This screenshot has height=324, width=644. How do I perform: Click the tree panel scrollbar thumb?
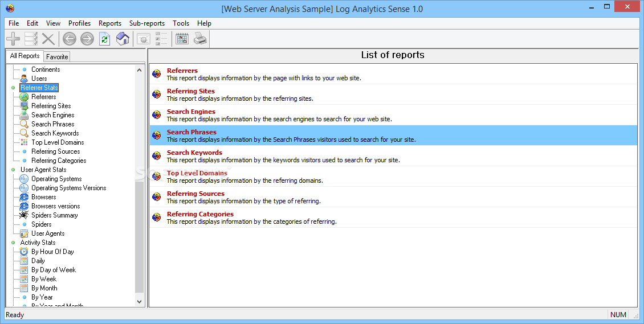pyautogui.click(x=139, y=236)
